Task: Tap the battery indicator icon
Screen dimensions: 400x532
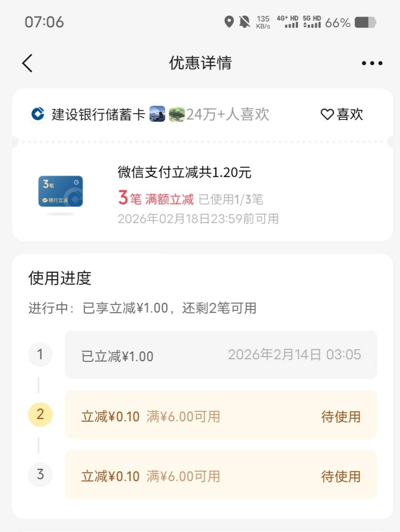Action: tap(365, 22)
